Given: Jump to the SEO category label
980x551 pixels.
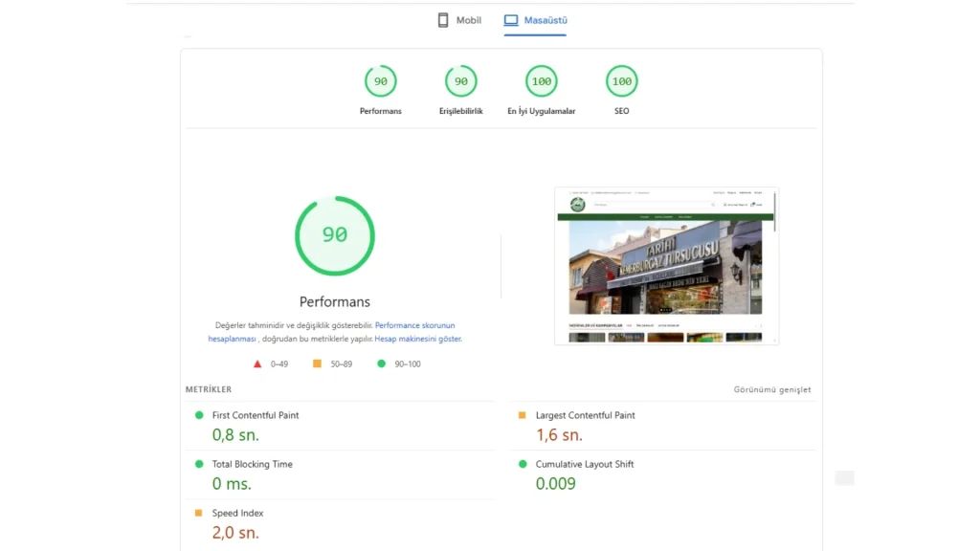Looking at the screenshot, I should click(x=622, y=111).
